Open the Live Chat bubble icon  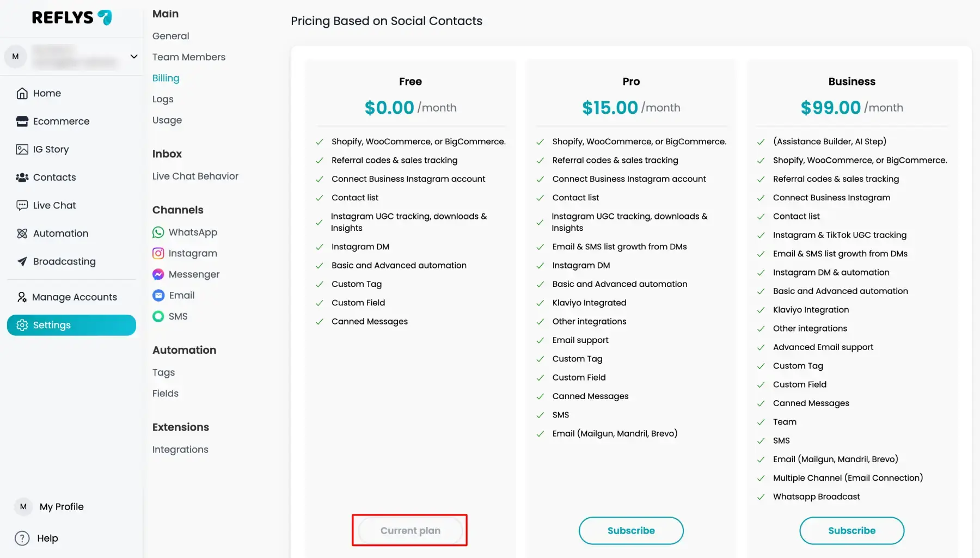click(x=22, y=205)
